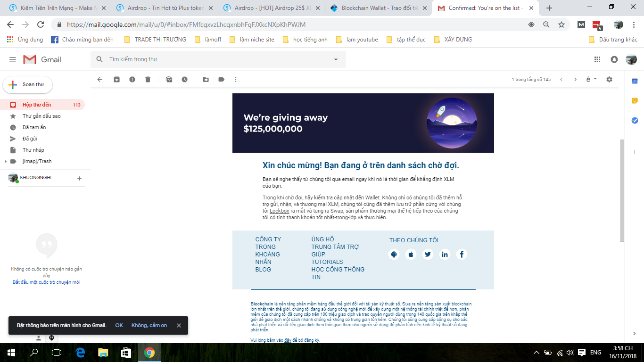Dismiss the Gmail notification prompt
The width and height of the screenshot is (644, 362).
[179, 325]
